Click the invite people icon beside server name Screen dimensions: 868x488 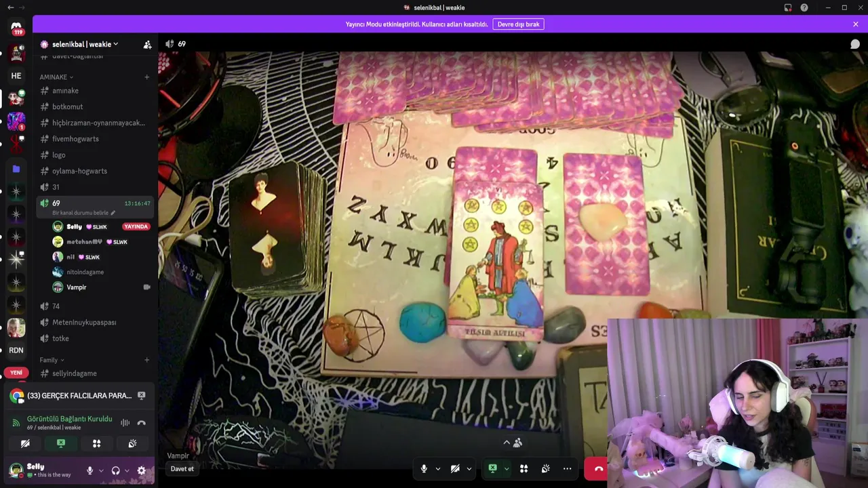tap(147, 45)
